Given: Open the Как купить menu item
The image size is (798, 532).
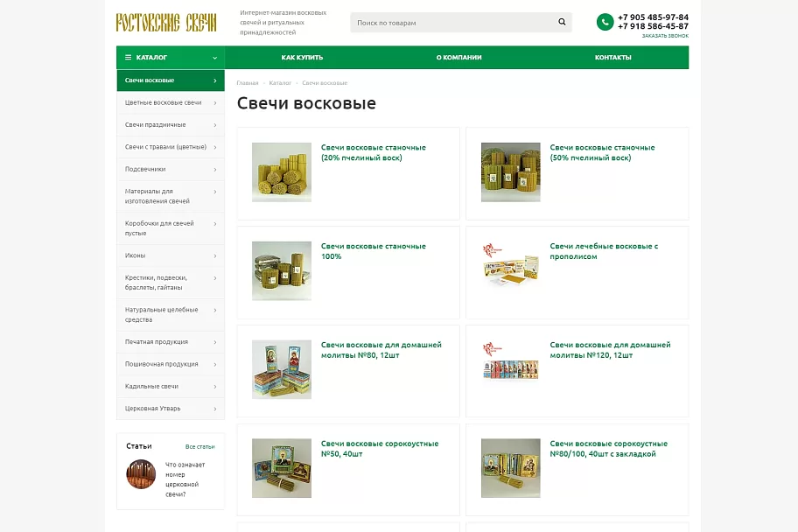Looking at the screenshot, I should 302,58.
